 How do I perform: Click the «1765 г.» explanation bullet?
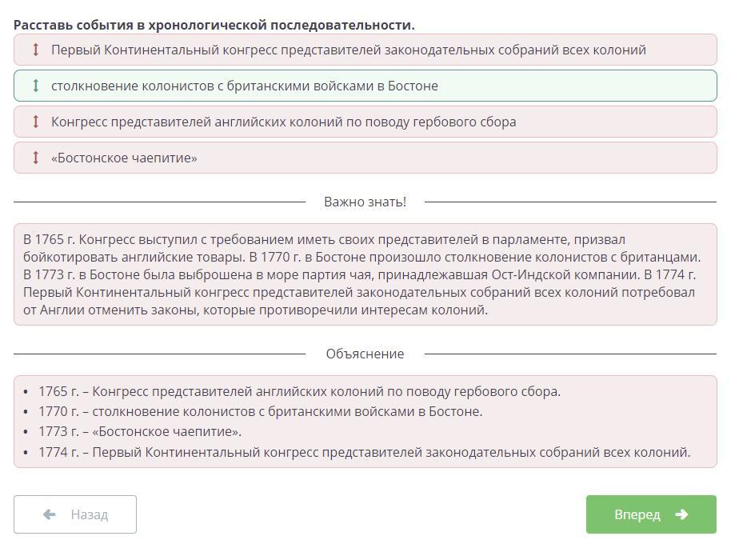pos(299,391)
